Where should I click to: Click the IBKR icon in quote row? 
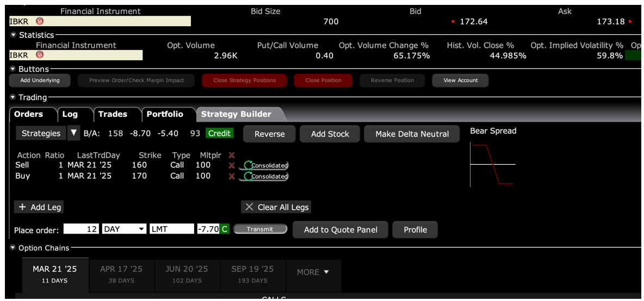(x=40, y=22)
